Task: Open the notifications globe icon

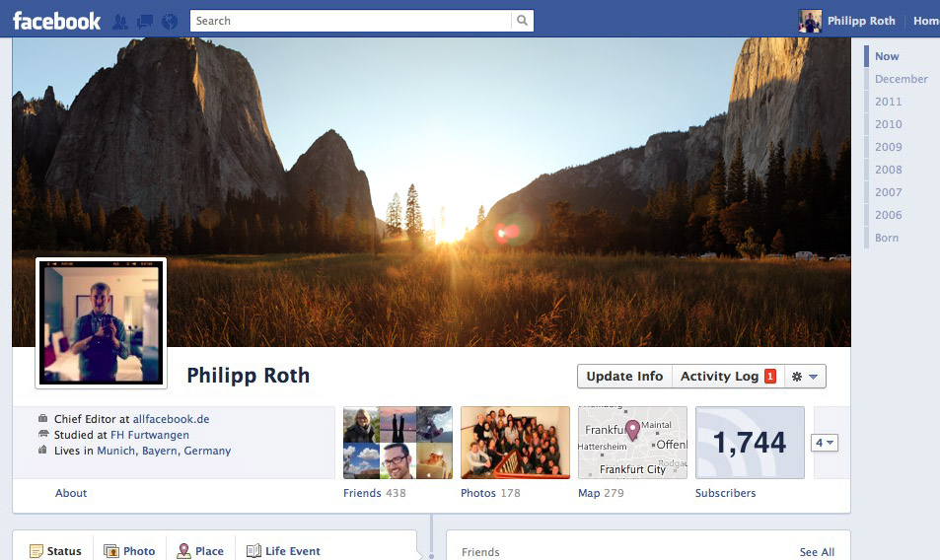Action: (169, 21)
